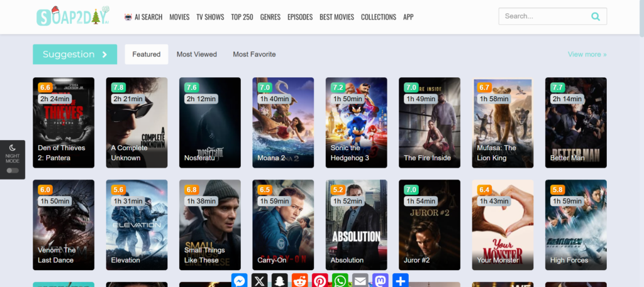Share on Pinterest icon
This screenshot has height=287, width=644.
click(x=319, y=281)
